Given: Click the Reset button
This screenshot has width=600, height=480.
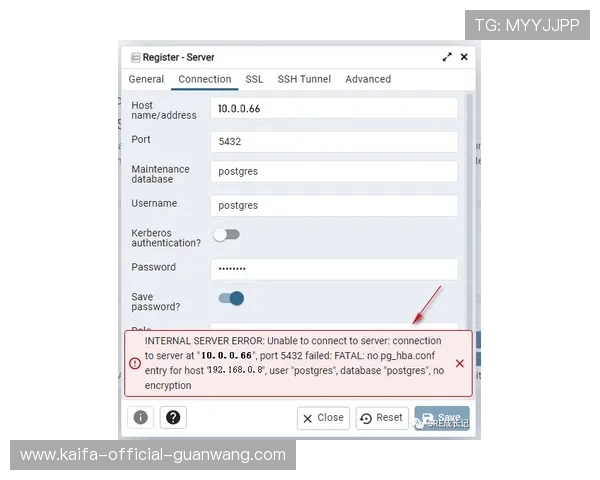Looking at the screenshot, I should (382, 418).
